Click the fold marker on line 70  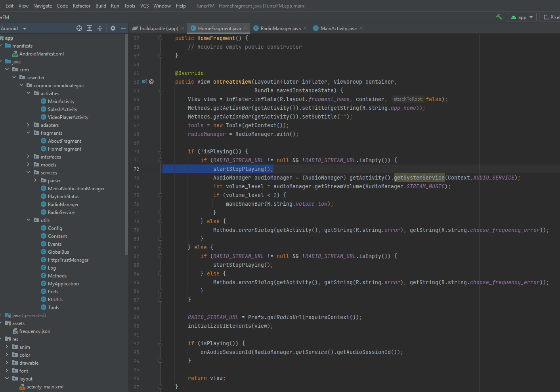[160, 151]
